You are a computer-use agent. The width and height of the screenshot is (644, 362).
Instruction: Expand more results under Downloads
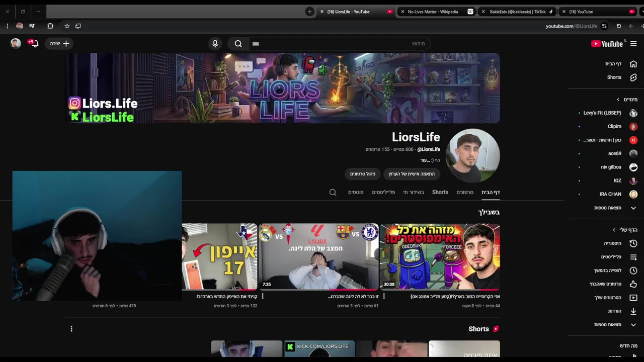(615, 325)
